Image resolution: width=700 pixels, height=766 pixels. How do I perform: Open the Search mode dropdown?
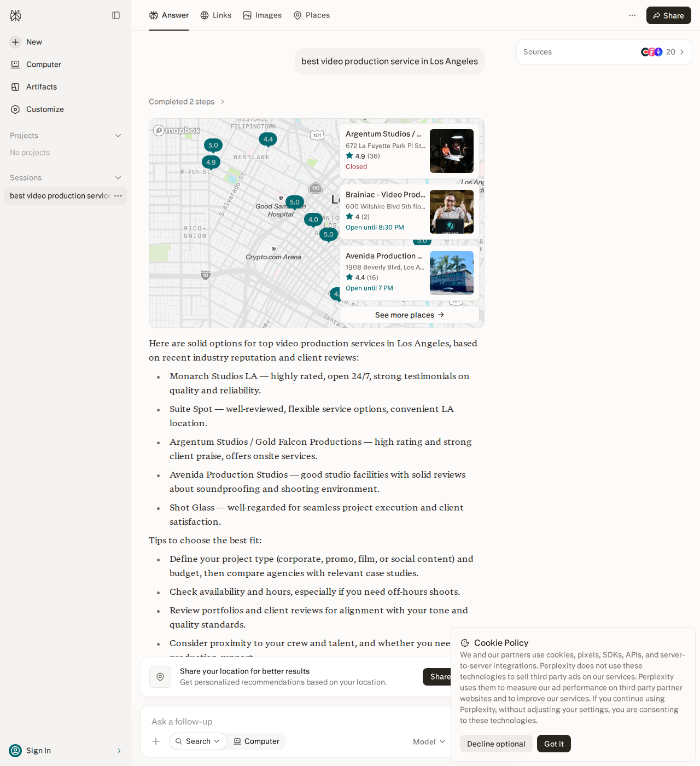(x=198, y=741)
